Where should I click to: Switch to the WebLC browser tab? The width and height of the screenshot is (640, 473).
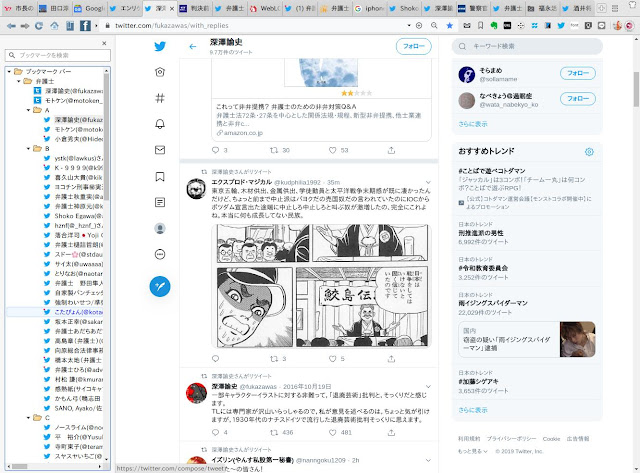(265, 8)
